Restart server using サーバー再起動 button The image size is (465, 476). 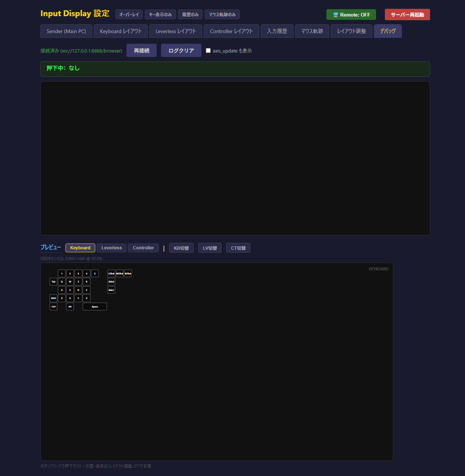[x=407, y=15]
